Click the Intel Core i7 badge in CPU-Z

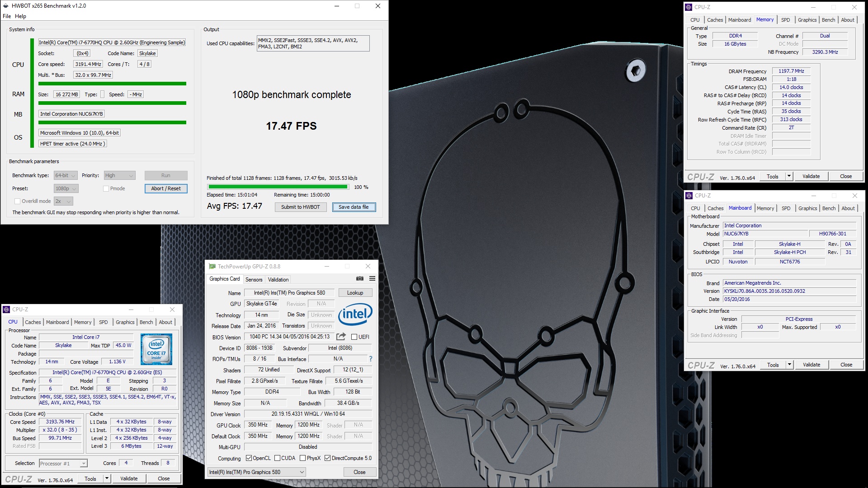pos(156,349)
